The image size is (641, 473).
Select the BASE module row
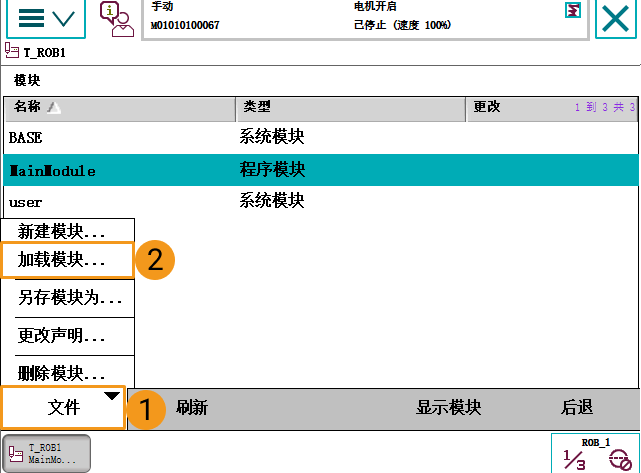pos(321,138)
